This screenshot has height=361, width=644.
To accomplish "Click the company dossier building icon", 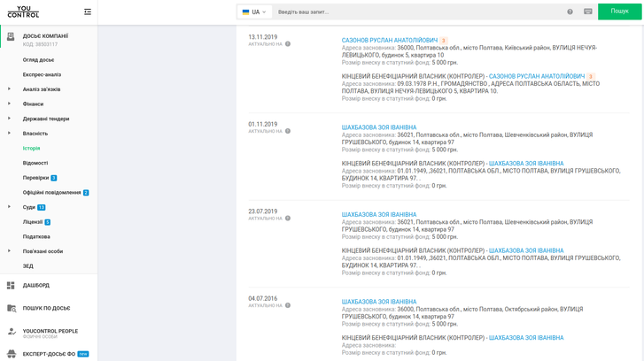I will (x=11, y=37).
